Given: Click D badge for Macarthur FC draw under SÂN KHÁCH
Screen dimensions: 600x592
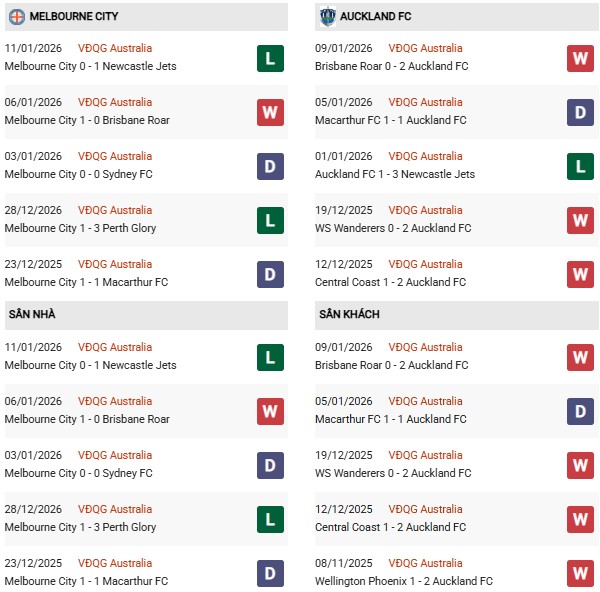Looking at the screenshot, I should (580, 411).
